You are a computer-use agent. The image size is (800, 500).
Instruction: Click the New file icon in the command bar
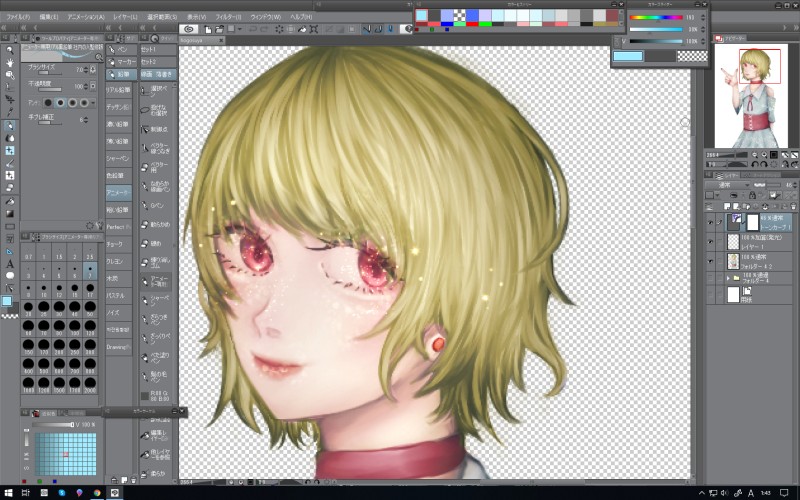(x=208, y=29)
